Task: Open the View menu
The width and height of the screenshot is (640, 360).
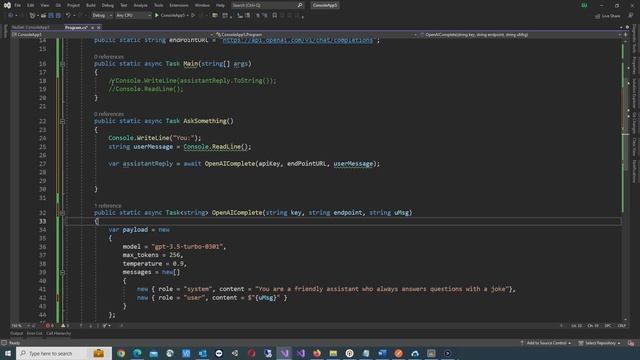Action: coord(44,5)
